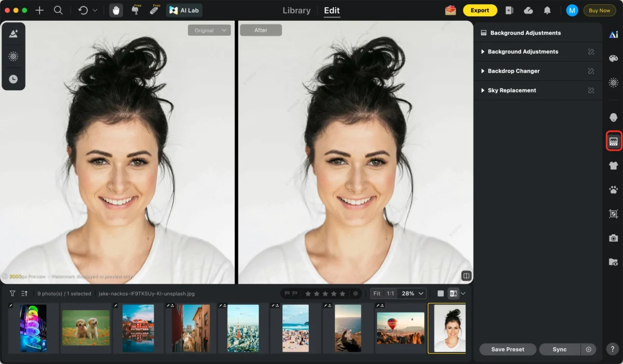The image size is (623, 364).
Task: Click the Save Preset button
Action: pos(507,349)
